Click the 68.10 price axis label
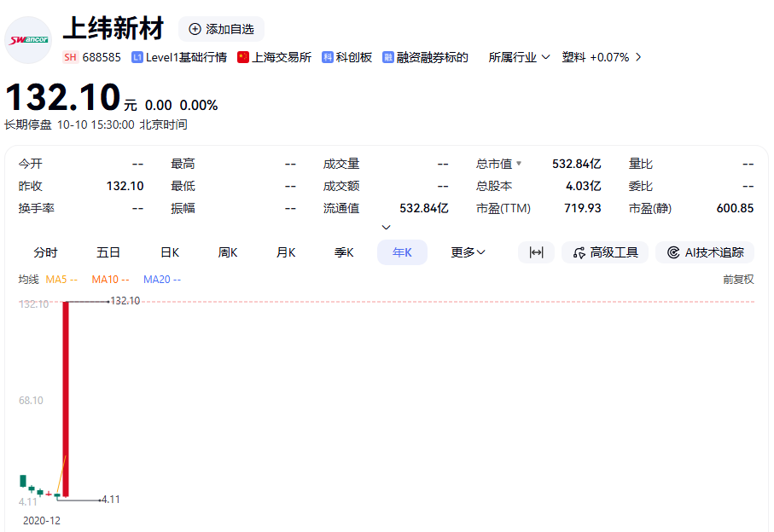The height and width of the screenshot is (532, 774). click(x=31, y=401)
